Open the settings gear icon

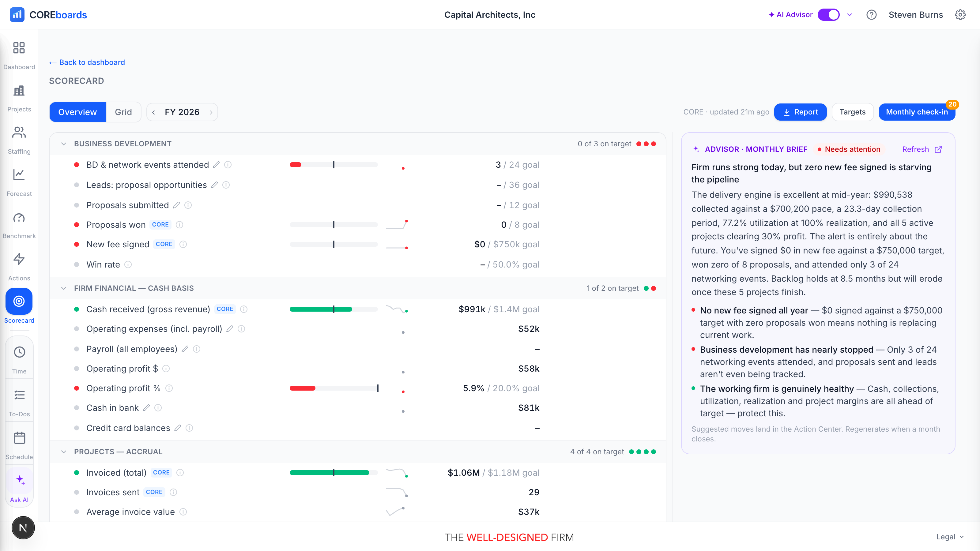(960, 15)
